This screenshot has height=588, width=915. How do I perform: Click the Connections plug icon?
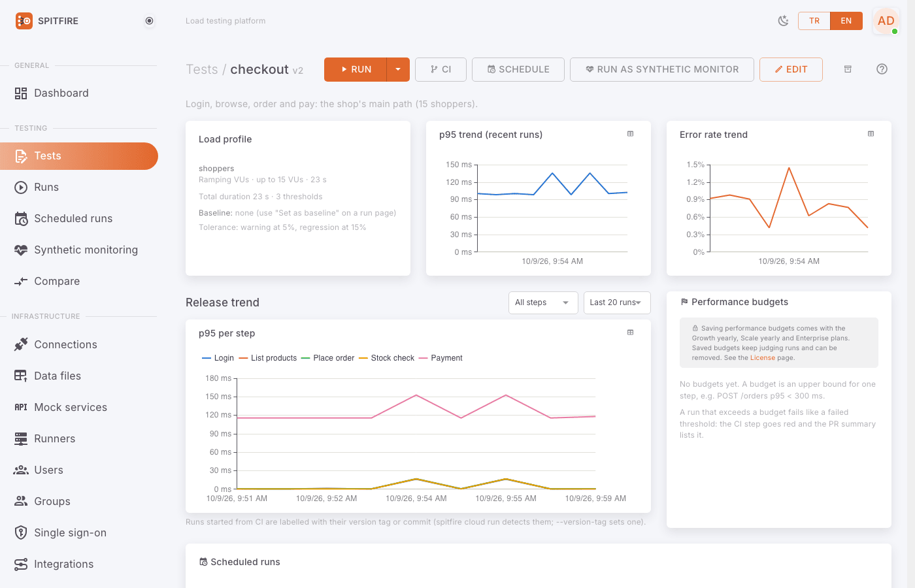pyautogui.click(x=21, y=344)
